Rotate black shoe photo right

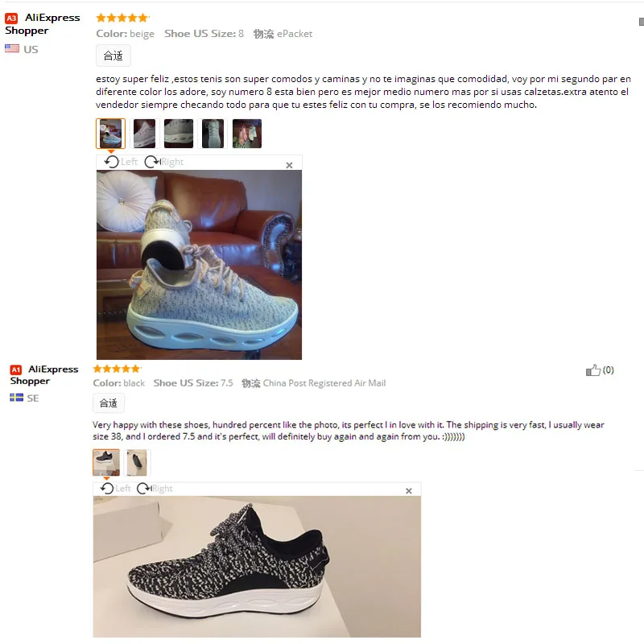click(x=155, y=489)
